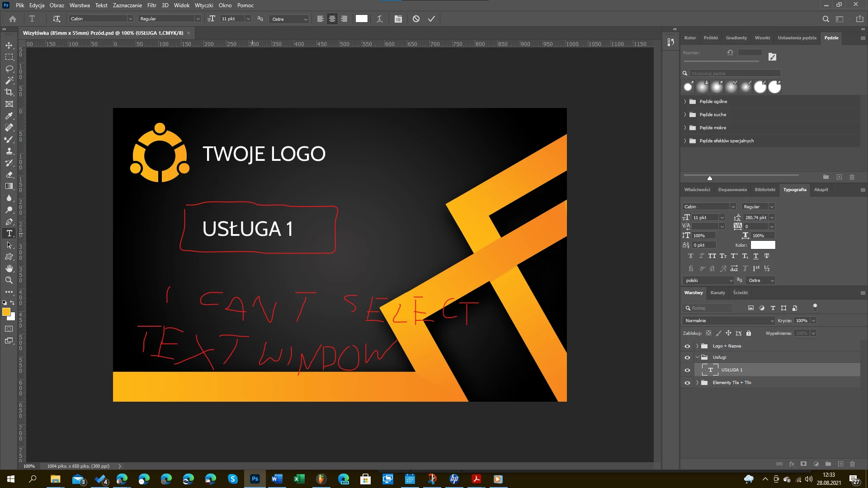Cancel current text edits icon
This screenshot has width=868, height=488.
(416, 19)
